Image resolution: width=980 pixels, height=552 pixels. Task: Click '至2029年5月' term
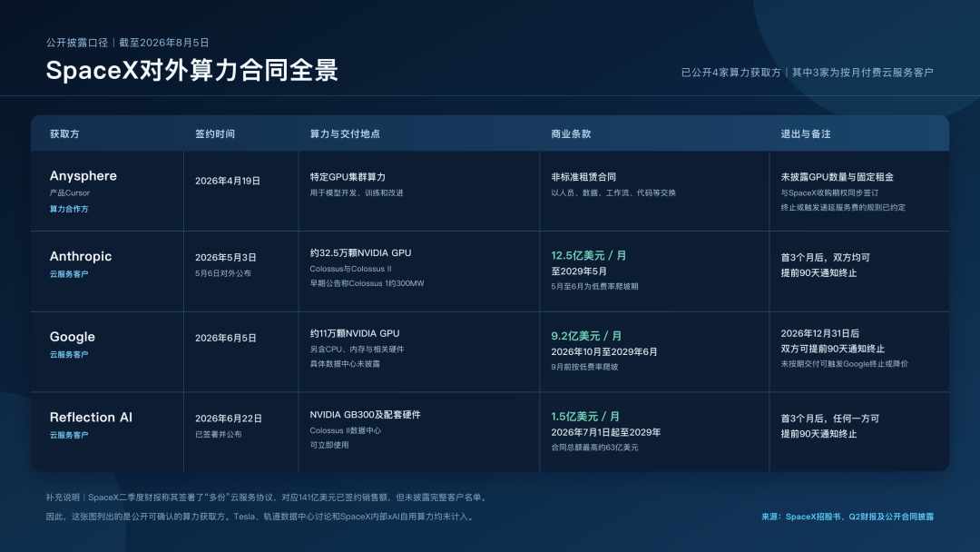(x=579, y=271)
